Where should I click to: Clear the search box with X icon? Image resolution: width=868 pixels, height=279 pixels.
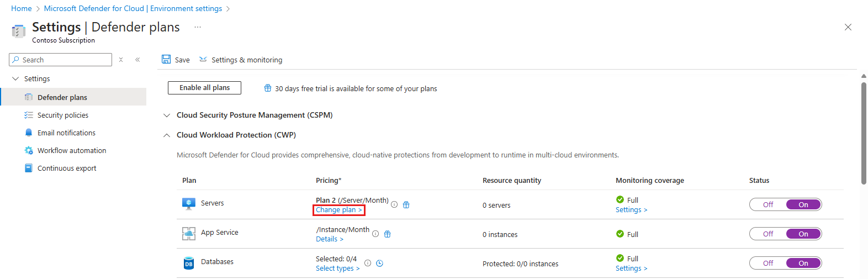(121, 60)
